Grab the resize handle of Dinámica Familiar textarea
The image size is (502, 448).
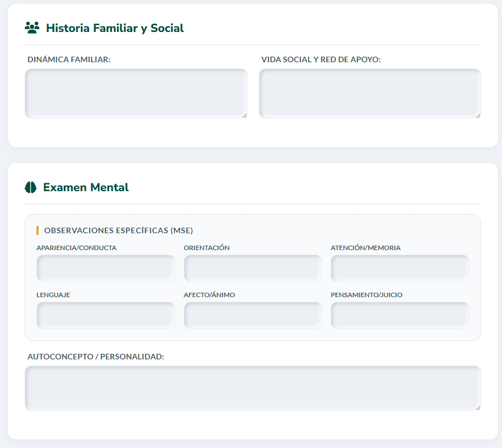(244, 116)
